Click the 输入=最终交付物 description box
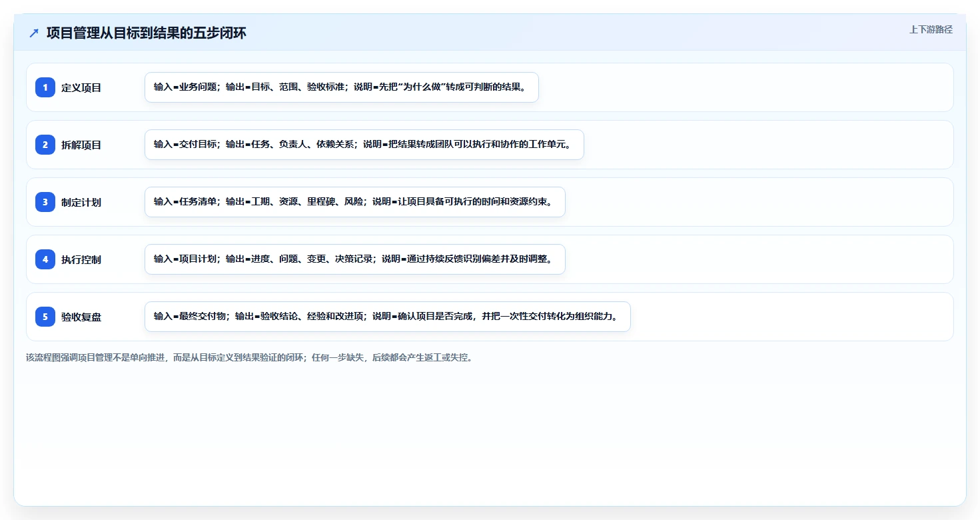Screen dimensions: 980x520 tap(388, 317)
